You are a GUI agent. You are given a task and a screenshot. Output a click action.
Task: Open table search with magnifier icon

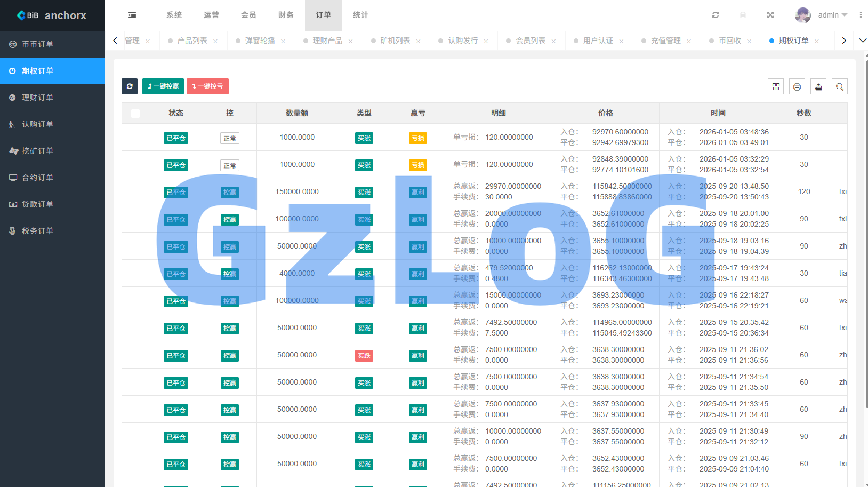click(840, 87)
